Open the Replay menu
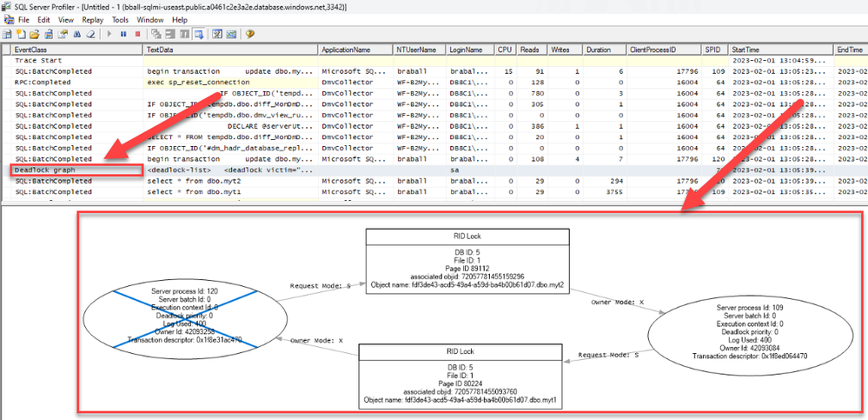The width and height of the screenshot is (868, 420). [x=92, y=19]
